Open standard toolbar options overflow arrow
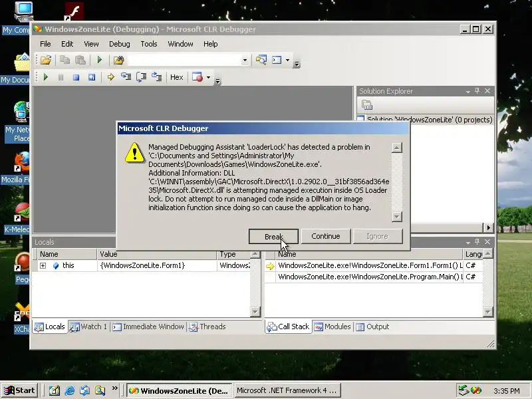 (297, 64)
